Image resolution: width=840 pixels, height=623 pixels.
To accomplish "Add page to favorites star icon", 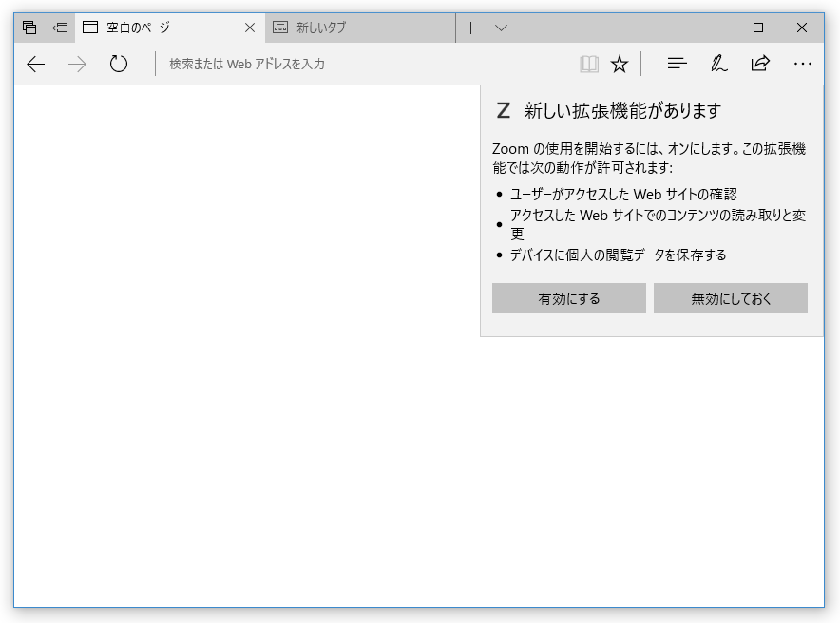I will (620, 65).
